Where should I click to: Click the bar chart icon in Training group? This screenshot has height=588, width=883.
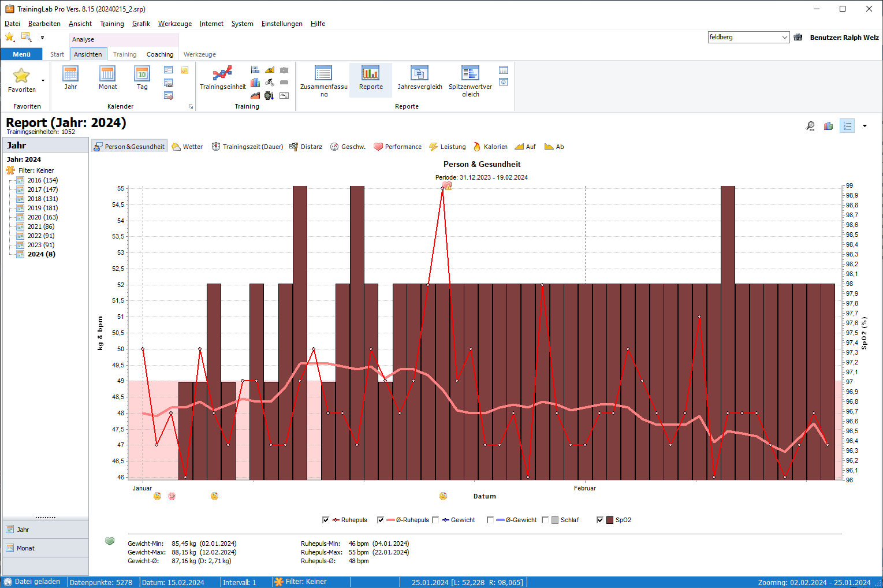pos(255,83)
